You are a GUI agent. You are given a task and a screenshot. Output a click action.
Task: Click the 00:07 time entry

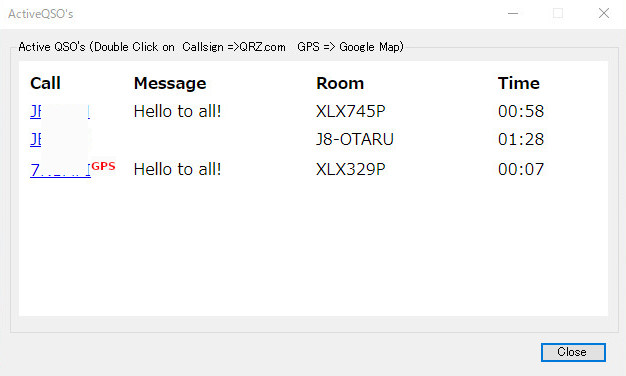click(521, 169)
